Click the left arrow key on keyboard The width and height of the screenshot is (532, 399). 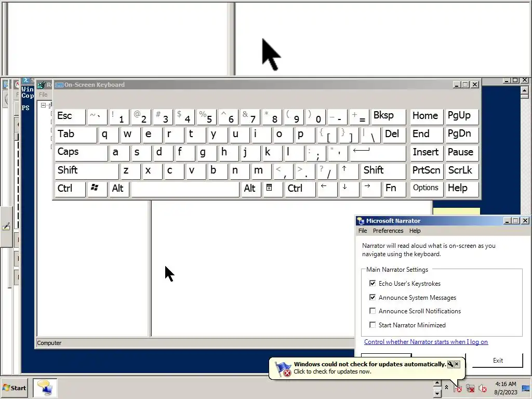pos(327,189)
